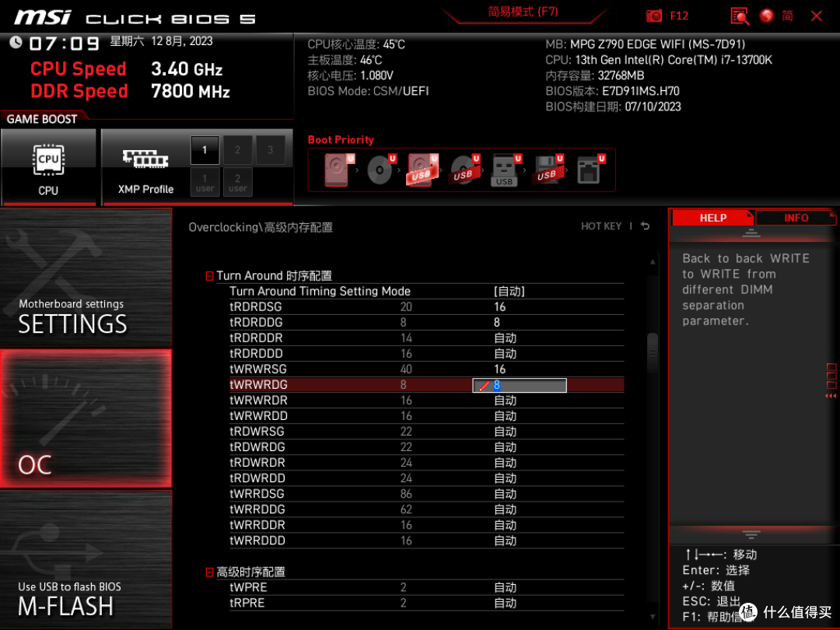Click the red language globe icon
This screenshot has height=630, width=840.
click(x=767, y=16)
